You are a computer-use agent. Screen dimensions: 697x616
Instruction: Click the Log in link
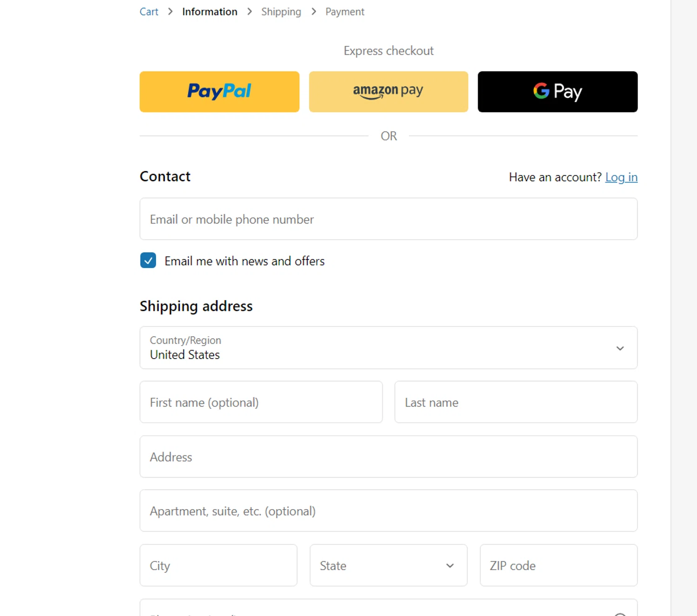pyautogui.click(x=621, y=177)
